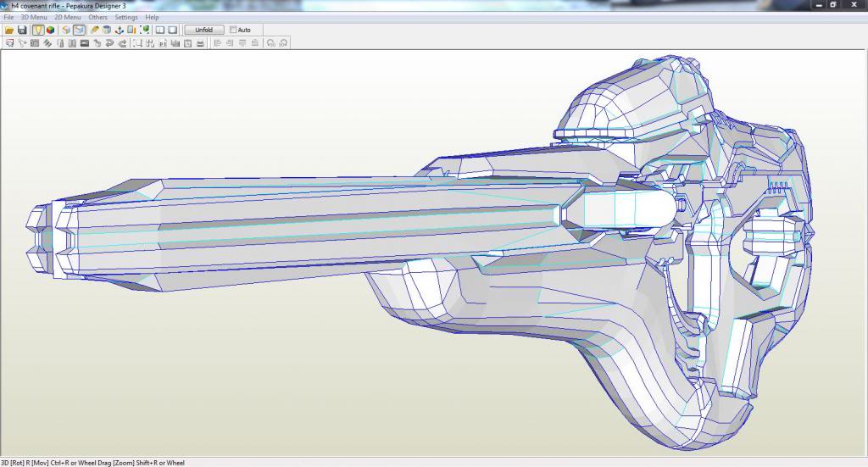This screenshot has height=467, width=868.
Task: Click the single narrow page icon
Action: [x=60, y=43]
